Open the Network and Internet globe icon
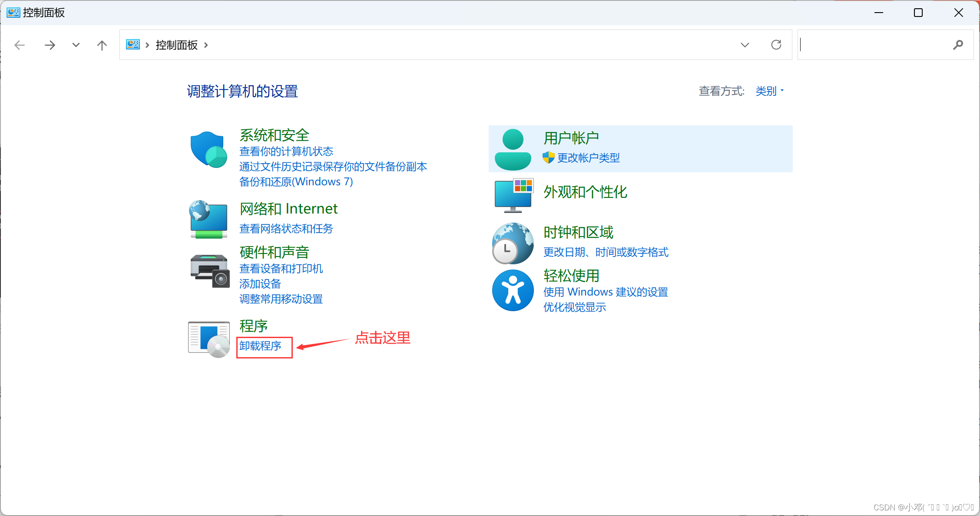 pos(209,219)
